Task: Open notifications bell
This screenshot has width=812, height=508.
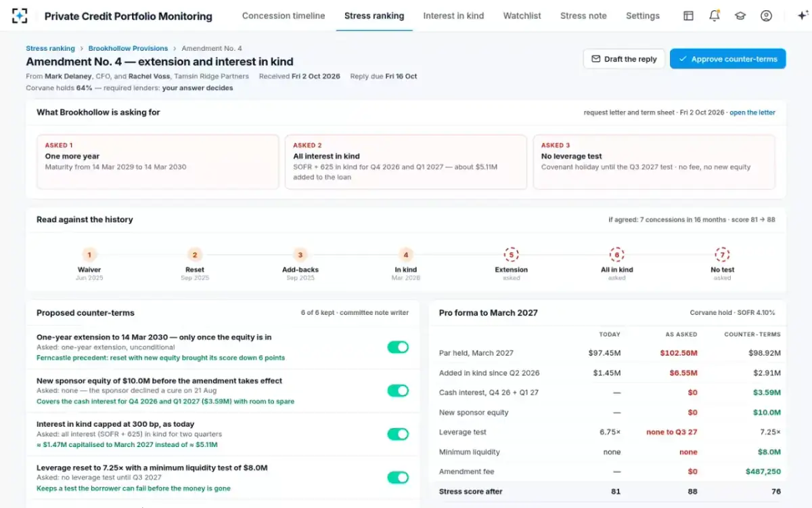Action: tap(715, 16)
